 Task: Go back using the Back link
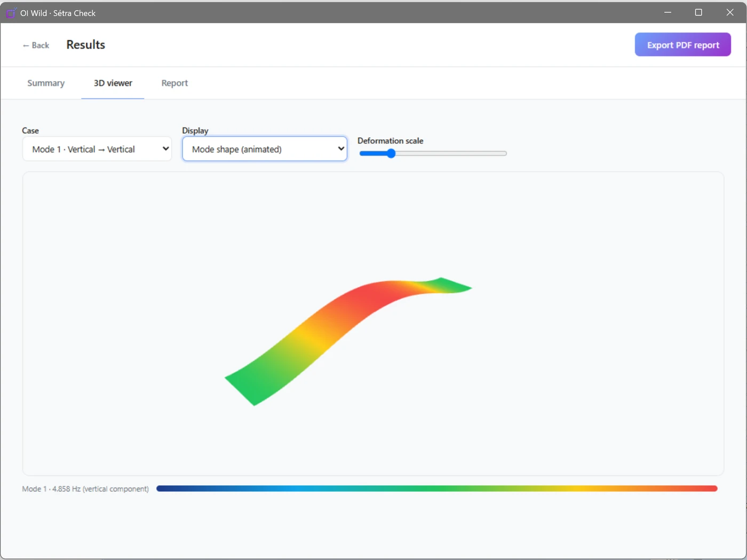pyautogui.click(x=36, y=45)
